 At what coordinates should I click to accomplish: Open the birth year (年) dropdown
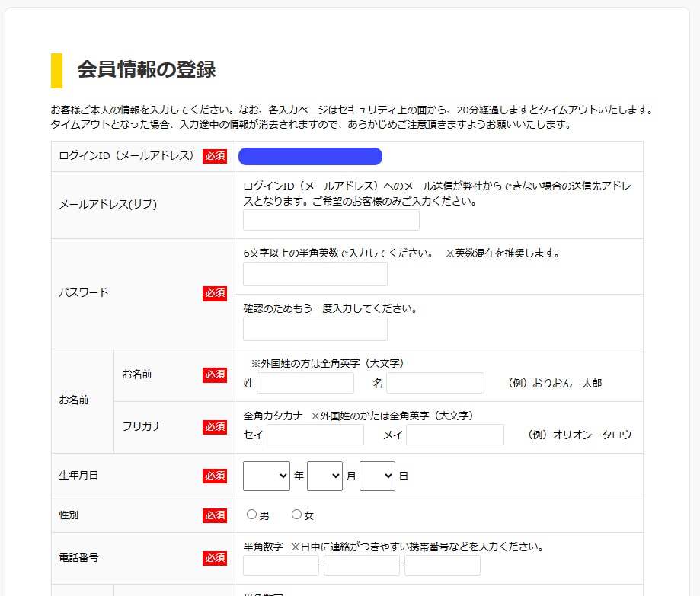(266, 476)
